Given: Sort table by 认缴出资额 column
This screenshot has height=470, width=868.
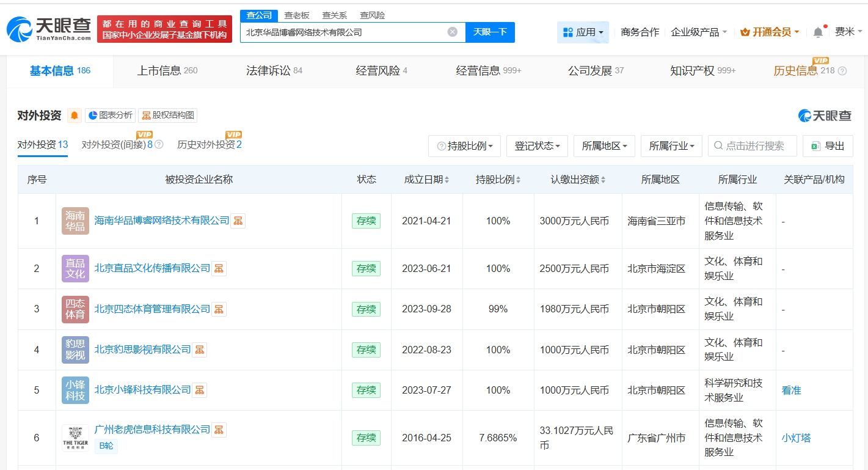Looking at the screenshot, I should [578, 180].
